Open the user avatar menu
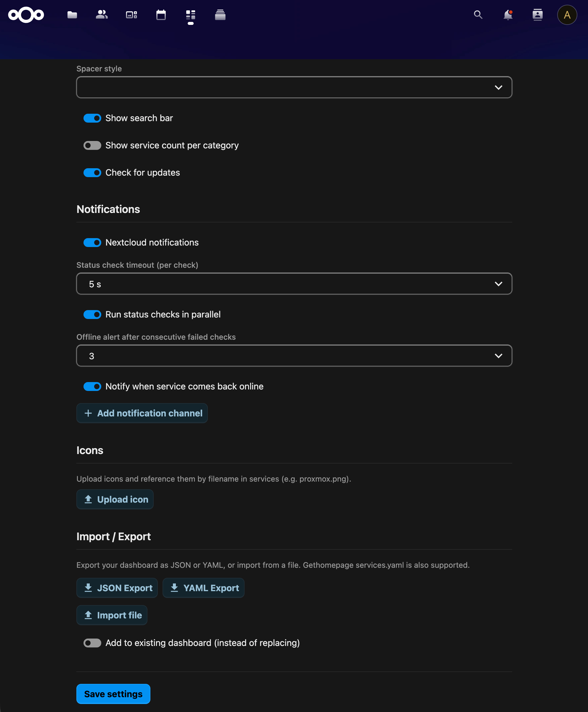 click(567, 15)
